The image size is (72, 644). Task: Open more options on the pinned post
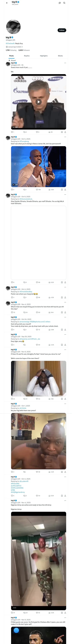pyautogui.click(x=65, y=63)
